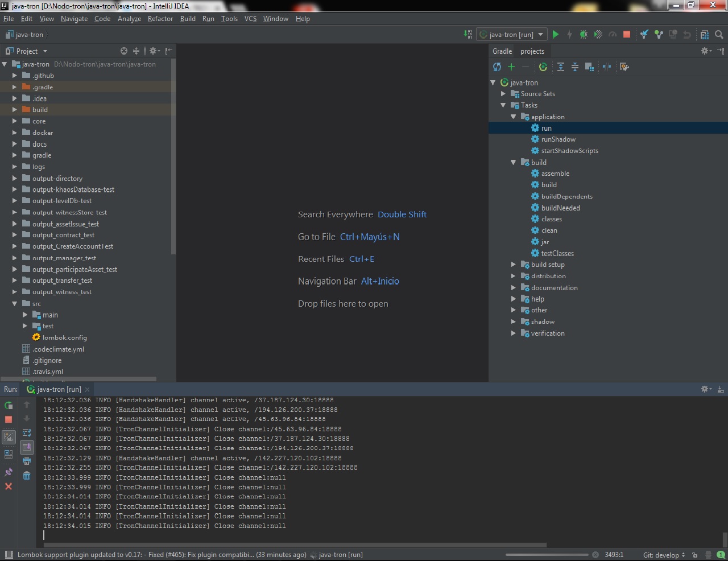Attach a Gradle project with the plus icon

(x=511, y=67)
